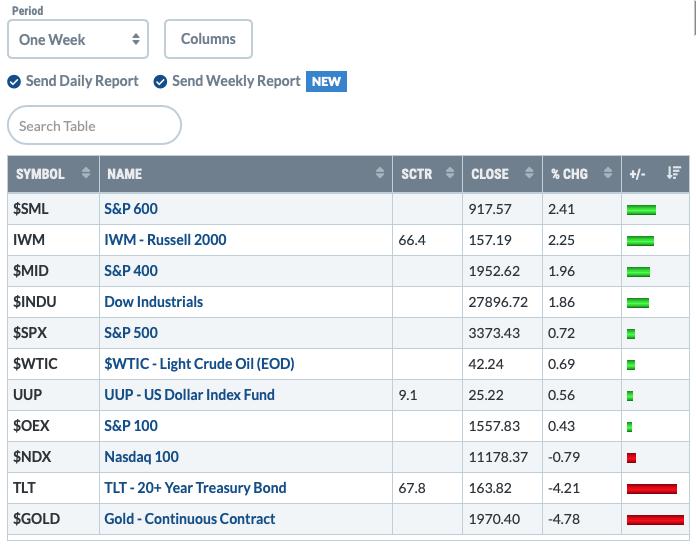The width and height of the screenshot is (696, 547).
Task: Open the Nasdaq 100 link
Action: click(142, 457)
